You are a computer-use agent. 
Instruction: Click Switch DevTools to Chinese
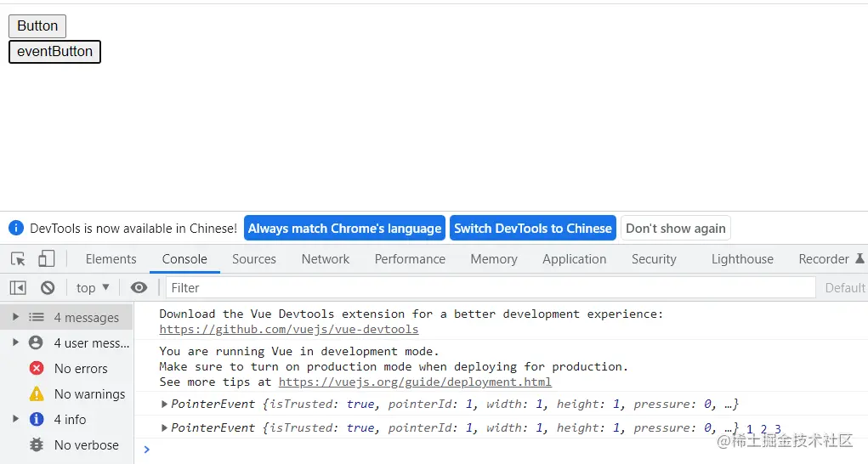click(x=532, y=228)
